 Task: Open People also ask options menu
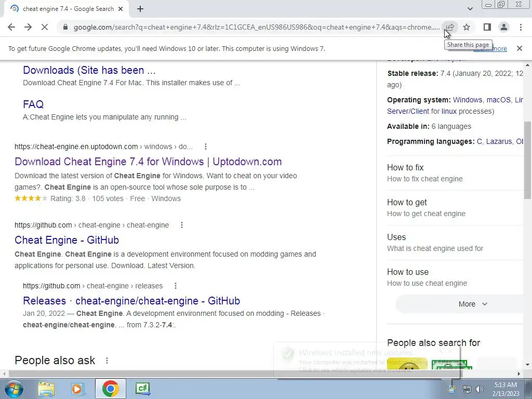[107, 361]
